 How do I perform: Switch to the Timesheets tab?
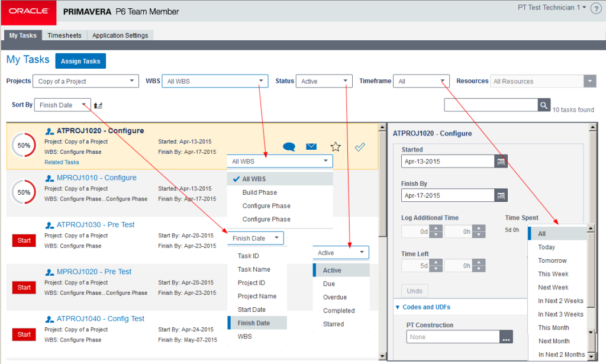[64, 35]
